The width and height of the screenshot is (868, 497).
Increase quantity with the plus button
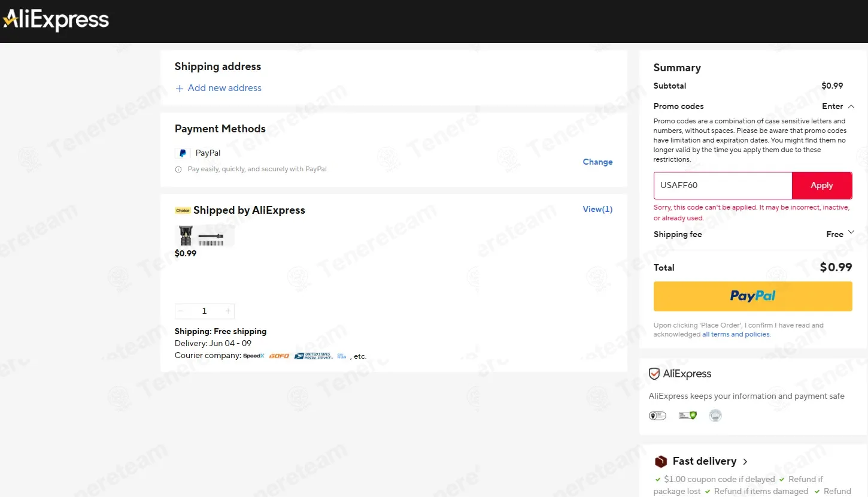click(227, 311)
